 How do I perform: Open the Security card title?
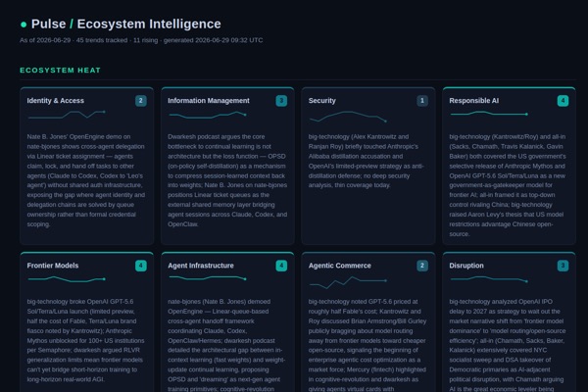[x=322, y=101]
